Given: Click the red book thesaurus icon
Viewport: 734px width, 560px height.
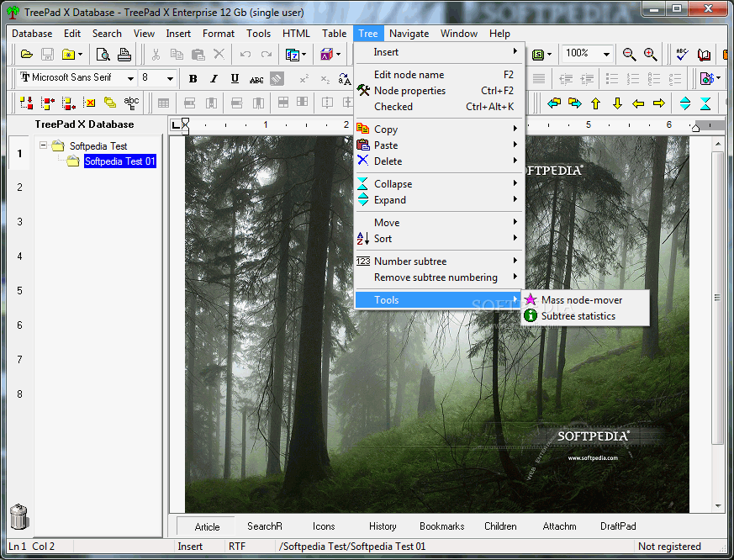Looking at the screenshot, I should [x=704, y=55].
